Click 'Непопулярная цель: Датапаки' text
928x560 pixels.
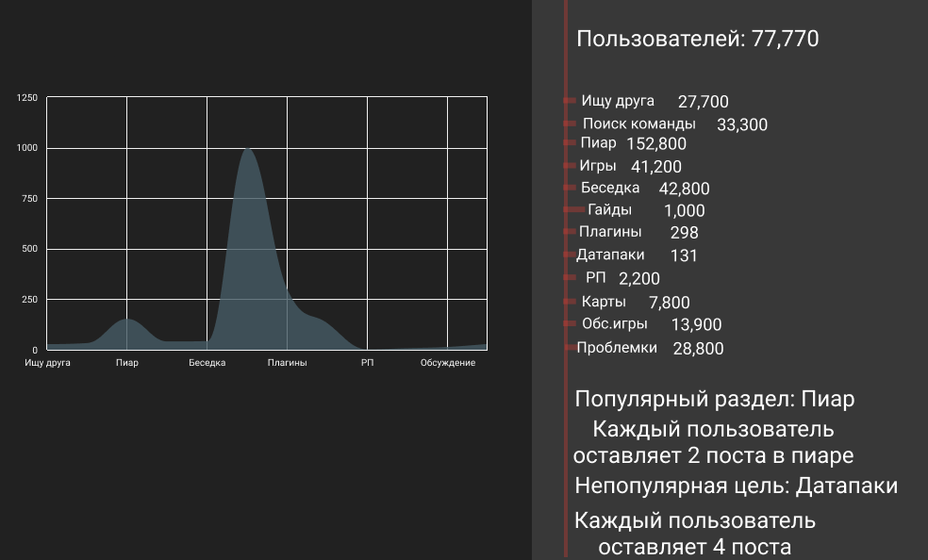coord(737,486)
